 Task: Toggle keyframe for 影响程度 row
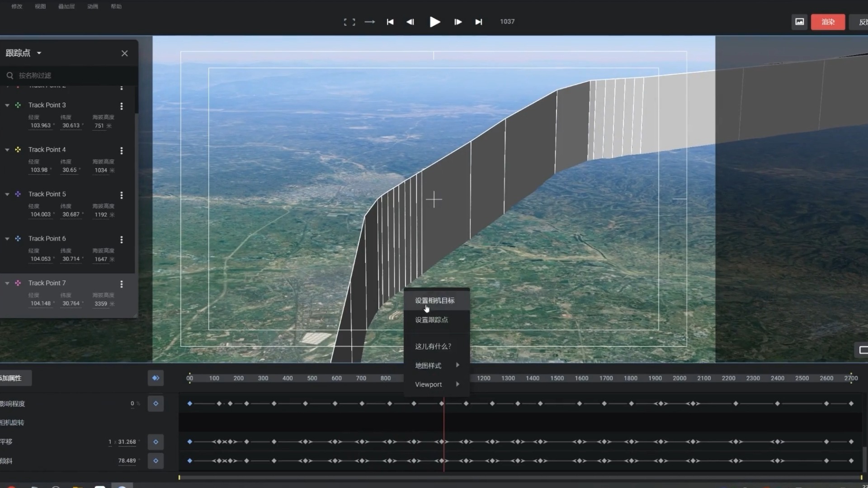pyautogui.click(x=156, y=404)
